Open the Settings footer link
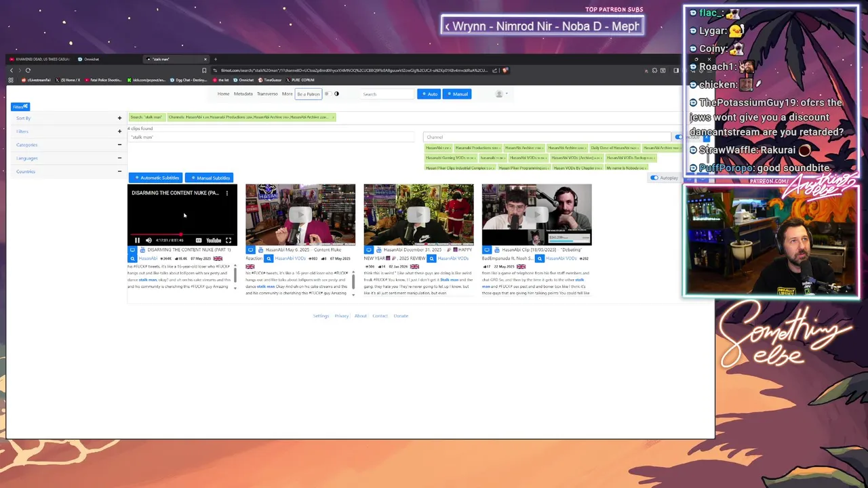Image resolution: width=868 pixels, height=488 pixels. click(x=321, y=316)
